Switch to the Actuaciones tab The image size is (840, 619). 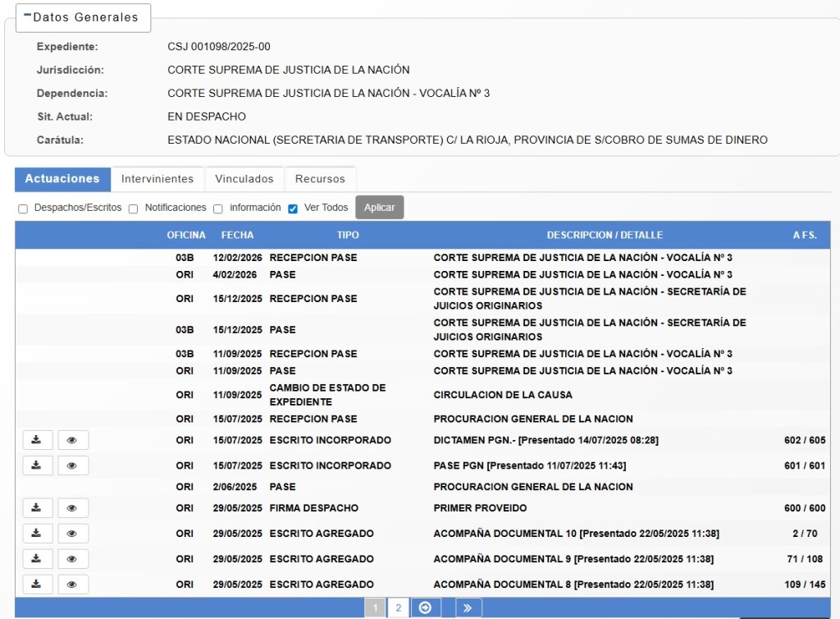[x=62, y=179]
